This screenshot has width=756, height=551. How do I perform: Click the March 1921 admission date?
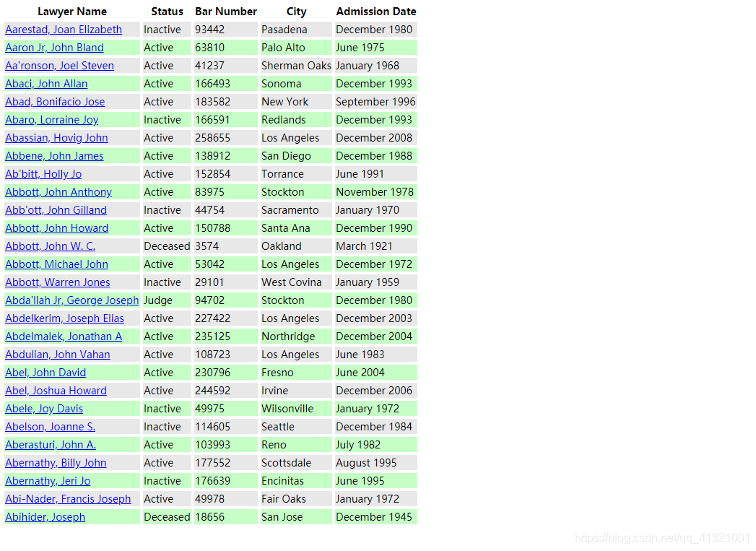376,246
